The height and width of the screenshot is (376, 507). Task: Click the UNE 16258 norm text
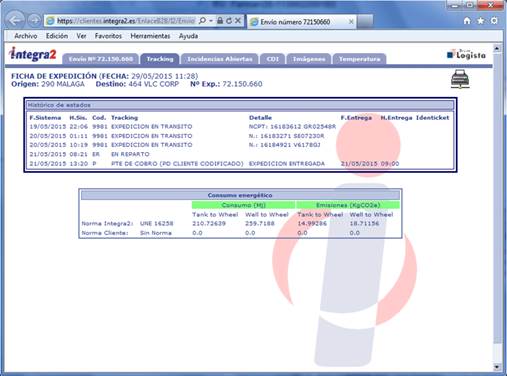(x=156, y=223)
